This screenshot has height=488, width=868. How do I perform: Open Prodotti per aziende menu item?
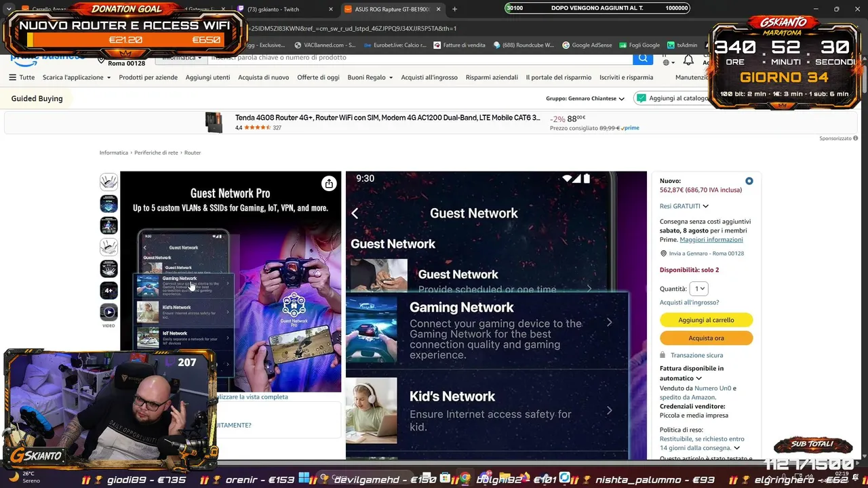point(148,77)
